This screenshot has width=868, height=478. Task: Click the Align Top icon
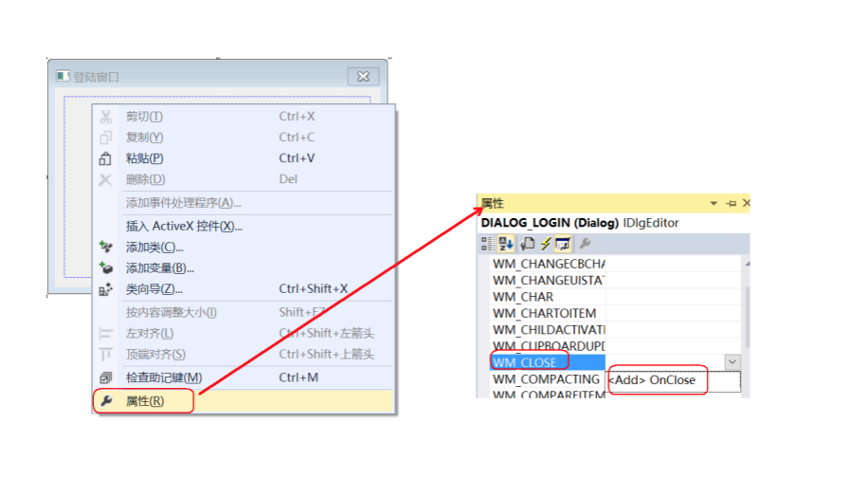pyautogui.click(x=106, y=355)
